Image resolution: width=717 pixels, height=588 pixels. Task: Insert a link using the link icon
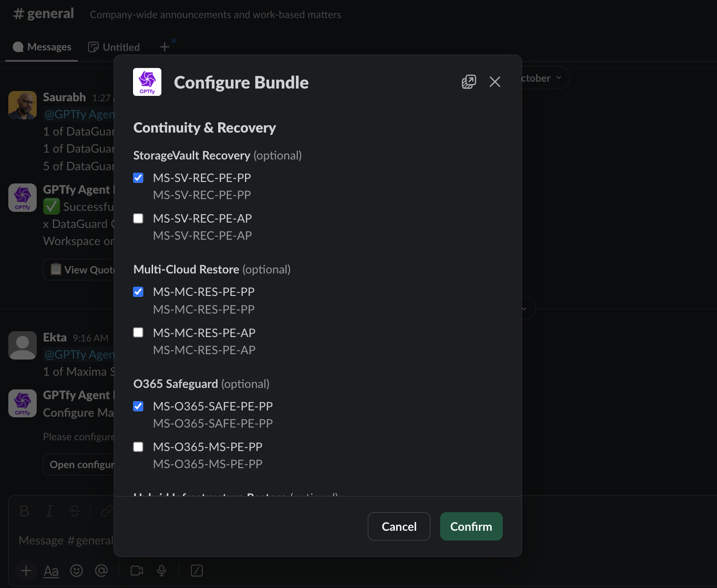(x=107, y=511)
